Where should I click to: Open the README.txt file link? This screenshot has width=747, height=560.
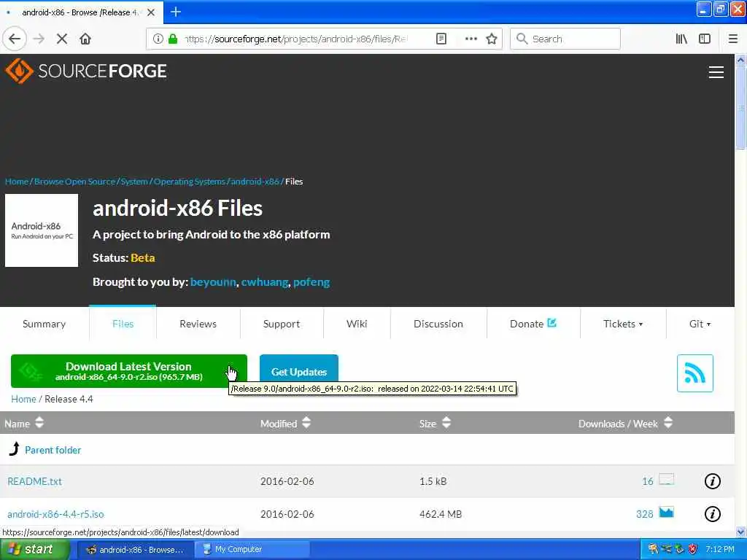pos(35,481)
